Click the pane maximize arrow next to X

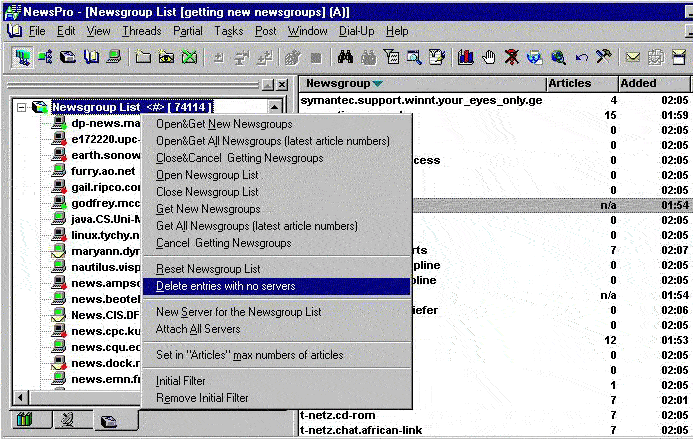click(268, 84)
